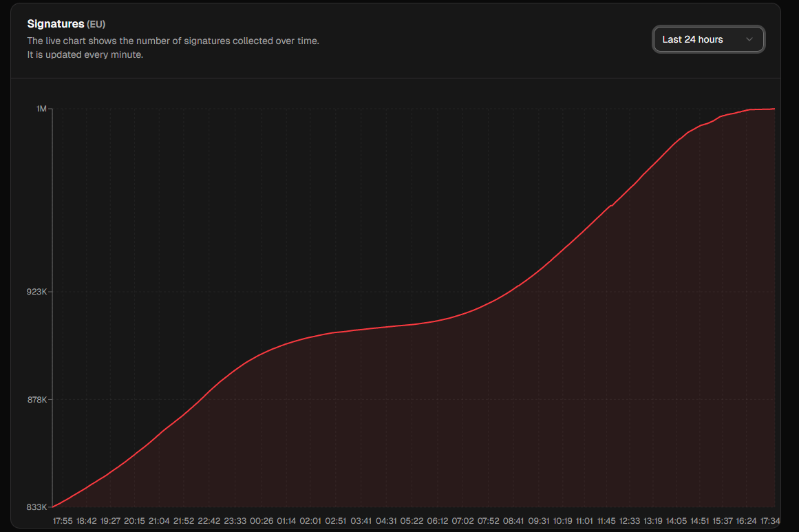
Task: Click the 09:31 x-axis time label
Action: [x=539, y=521]
